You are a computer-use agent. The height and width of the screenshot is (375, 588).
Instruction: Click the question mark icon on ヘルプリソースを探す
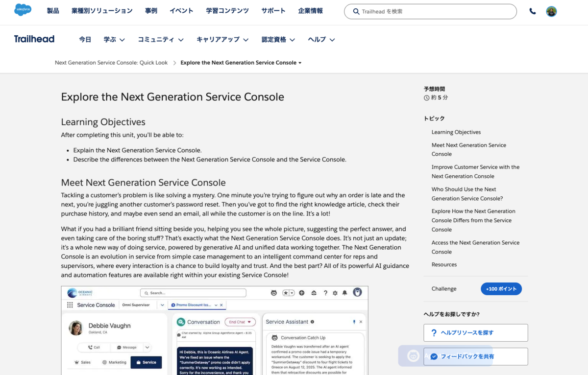click(434, 333)
